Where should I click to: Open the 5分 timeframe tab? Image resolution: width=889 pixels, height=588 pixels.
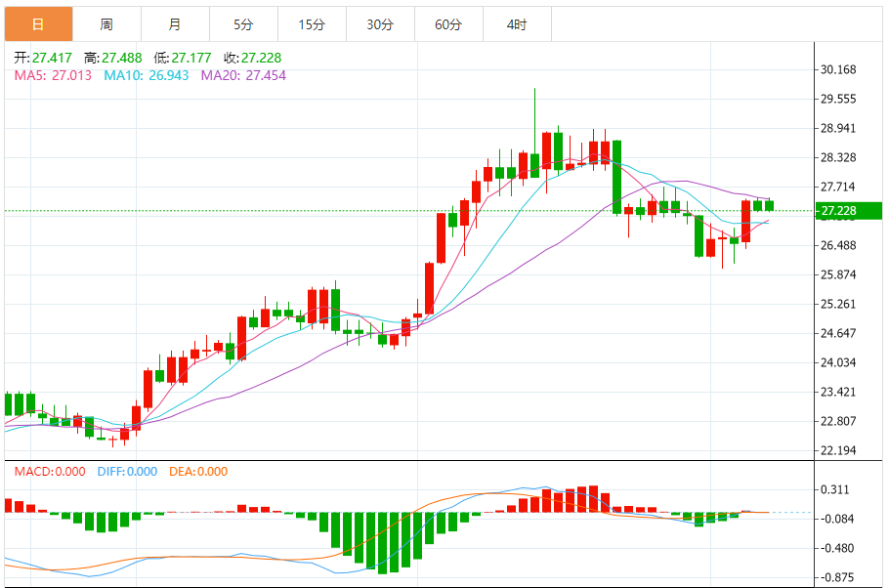[x=244, y=24]
